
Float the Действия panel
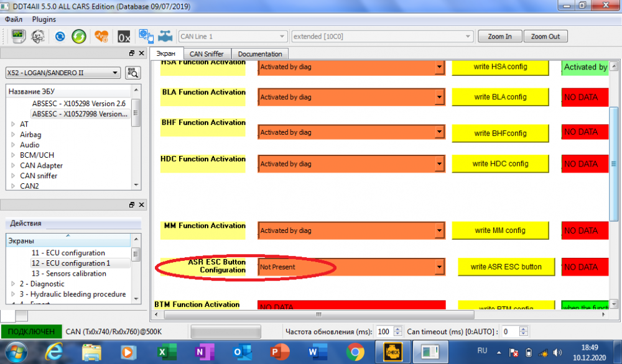(x=132, y=205)
